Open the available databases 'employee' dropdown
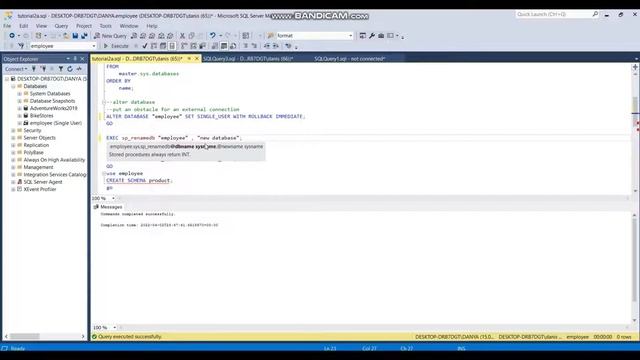The width and height of the screenshot is (640, 360). click(x=94, y=46)
